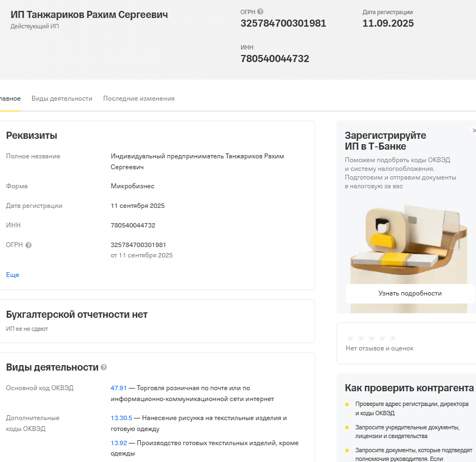Click the help icon beside ОГРН in Реквизиты

click(28, 245)
